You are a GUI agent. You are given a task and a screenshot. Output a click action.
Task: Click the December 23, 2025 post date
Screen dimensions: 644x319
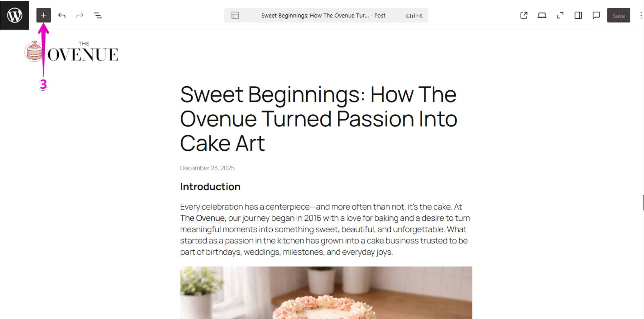click(x=207, y=168)
